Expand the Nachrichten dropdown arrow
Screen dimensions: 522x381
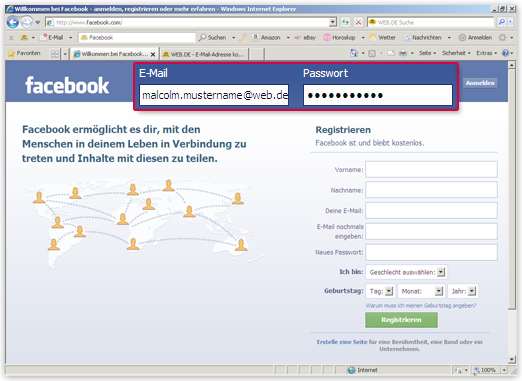point(449,38)
